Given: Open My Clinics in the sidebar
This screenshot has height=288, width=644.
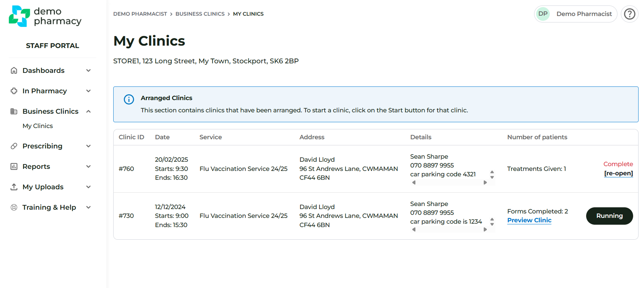Looking at the screenshot, I should [x=38, y=126].
